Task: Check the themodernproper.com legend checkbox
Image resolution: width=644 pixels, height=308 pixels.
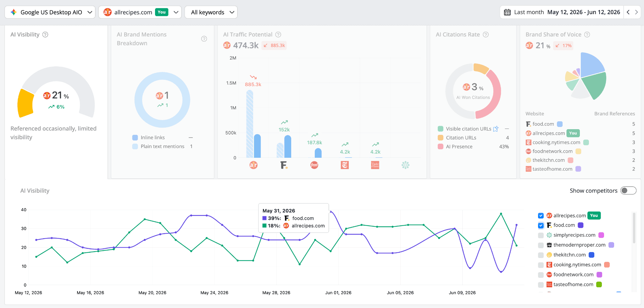Action: pos(541,245)
